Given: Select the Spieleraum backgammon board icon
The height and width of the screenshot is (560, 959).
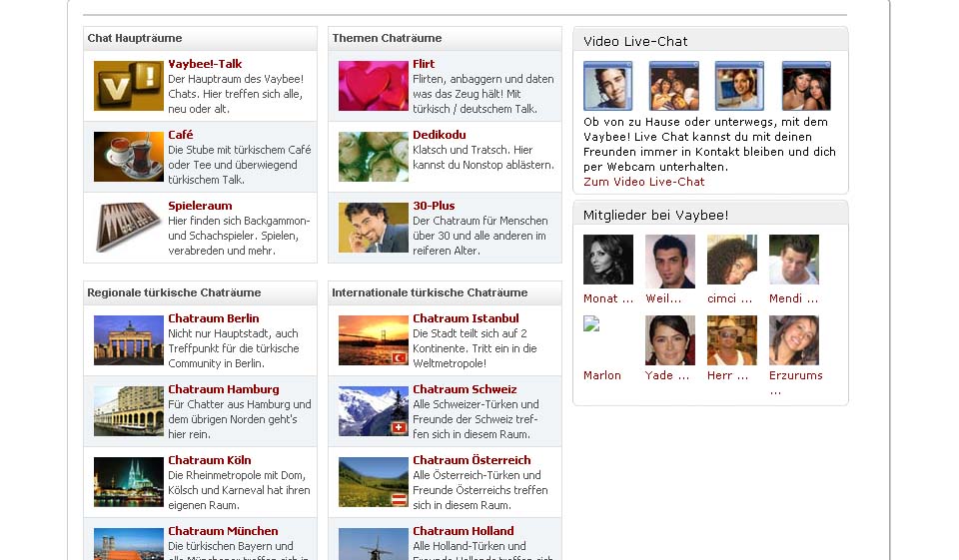Looking at the screenshot, I should (129, 228).
